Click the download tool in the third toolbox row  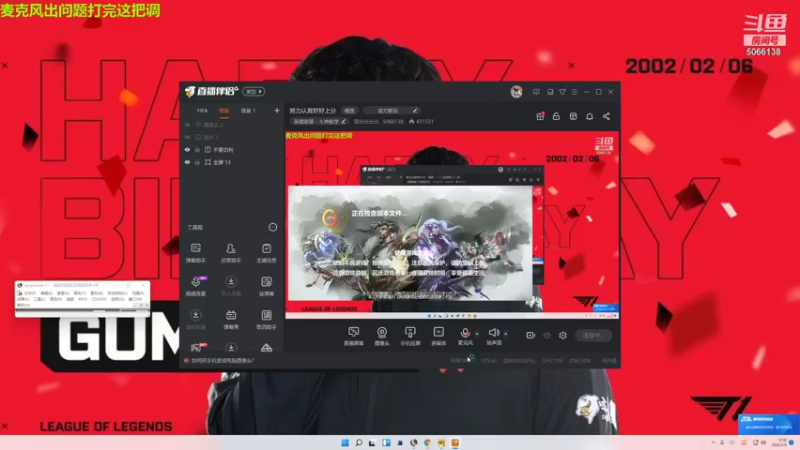coord(196,320)
